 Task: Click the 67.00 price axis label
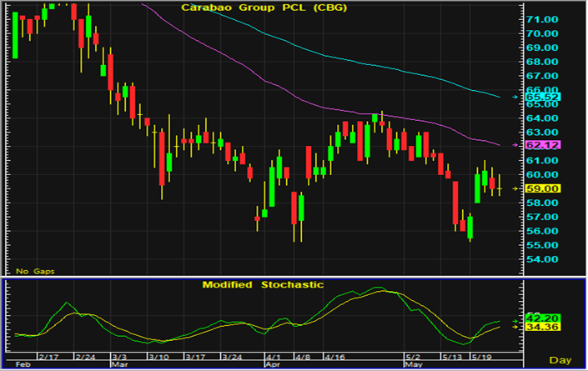click(x=542, y=76)
